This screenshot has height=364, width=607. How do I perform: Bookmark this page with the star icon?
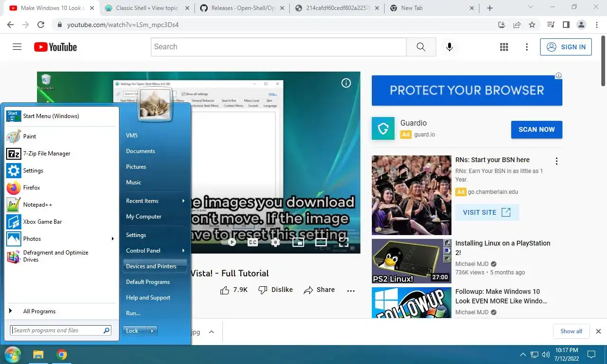[532, 25]
